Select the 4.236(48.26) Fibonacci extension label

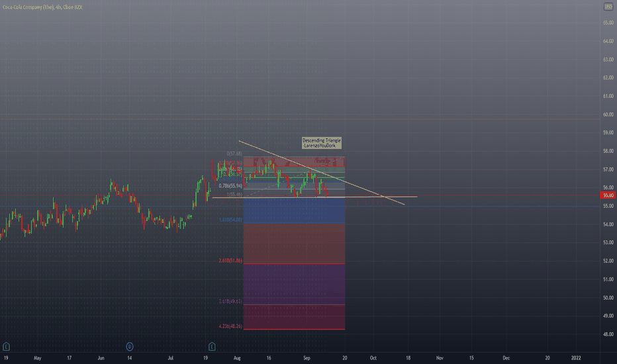tap(230, 326)
